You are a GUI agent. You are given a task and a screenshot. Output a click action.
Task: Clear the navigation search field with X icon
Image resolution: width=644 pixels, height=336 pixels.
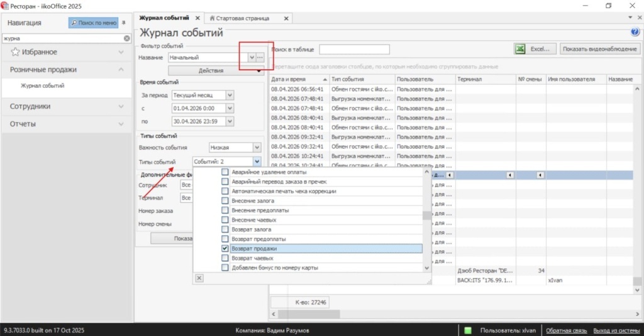[127, 38]
